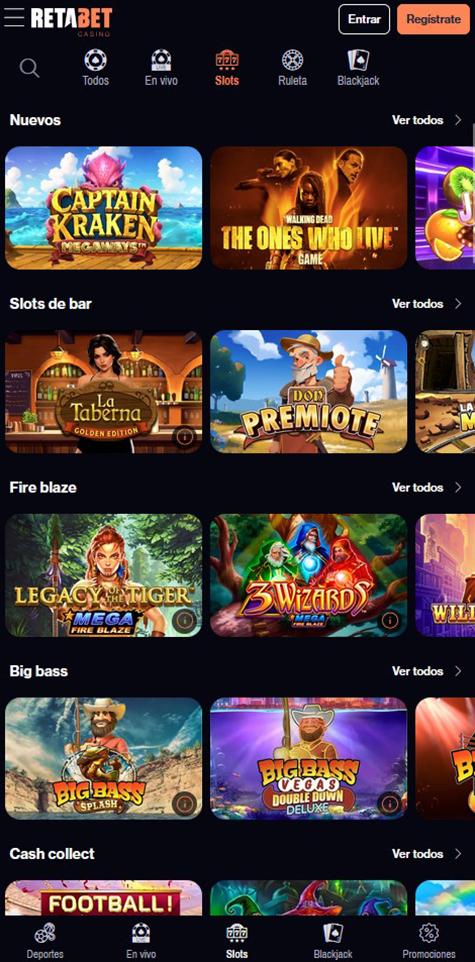This screenshot has width=475, height=962.
Task: Show info for Big Bass Splash
Action: [x=185, y=803]
